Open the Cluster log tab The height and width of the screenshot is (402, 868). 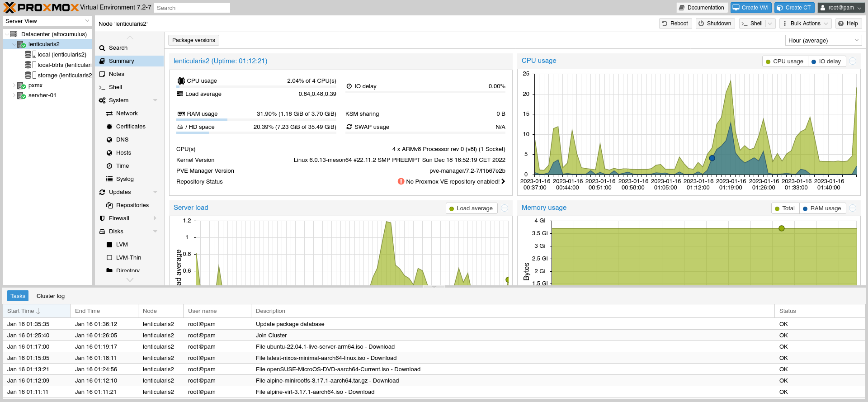[x=51, y=296]
